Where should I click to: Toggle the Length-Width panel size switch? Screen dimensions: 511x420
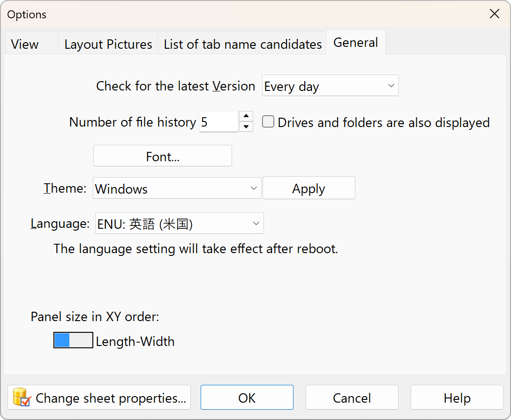(73, 341)
